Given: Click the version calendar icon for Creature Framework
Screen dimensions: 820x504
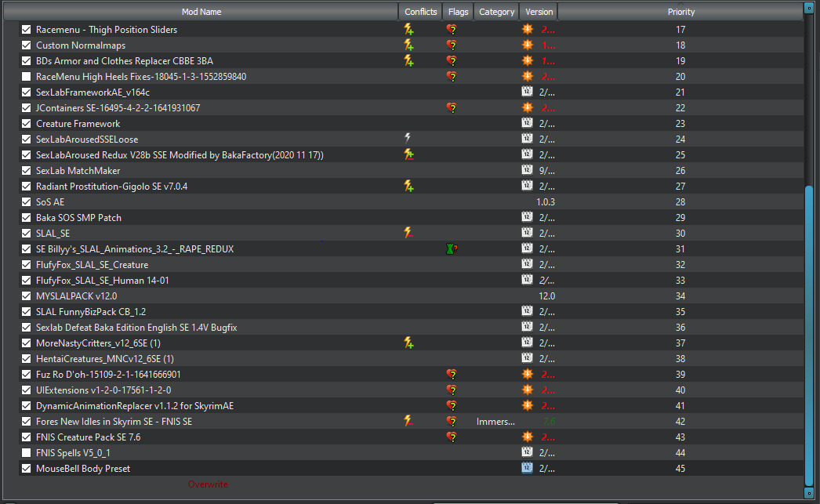Looking at the screenshot, I should click(x=527, y=123).
